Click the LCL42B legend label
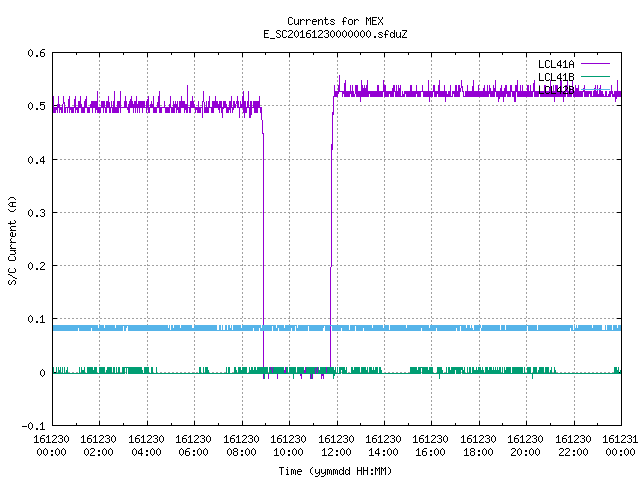 556,90
